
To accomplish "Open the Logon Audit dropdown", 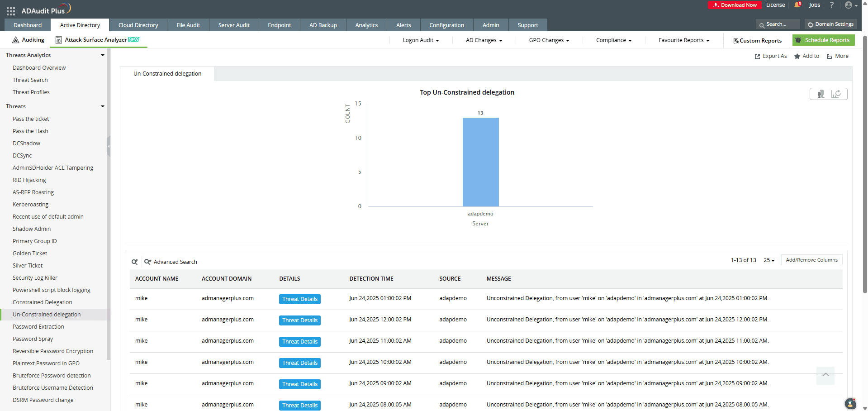I will tap(421, 40).
